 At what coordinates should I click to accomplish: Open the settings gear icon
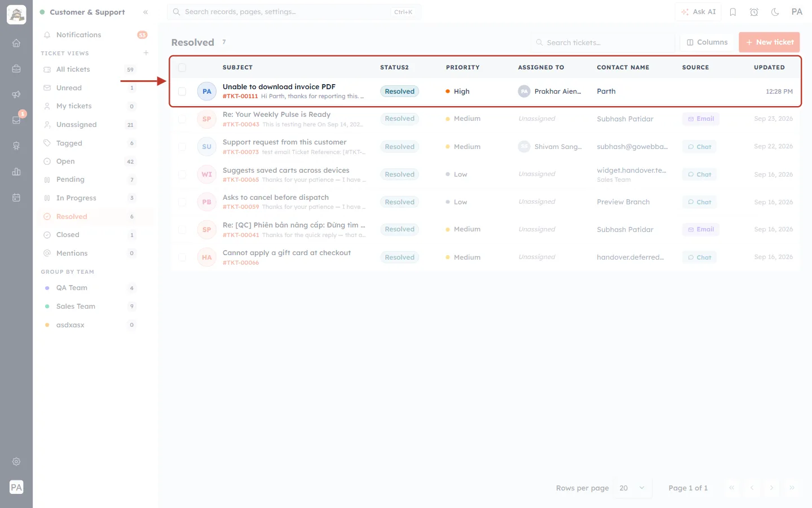click(16, 462)
